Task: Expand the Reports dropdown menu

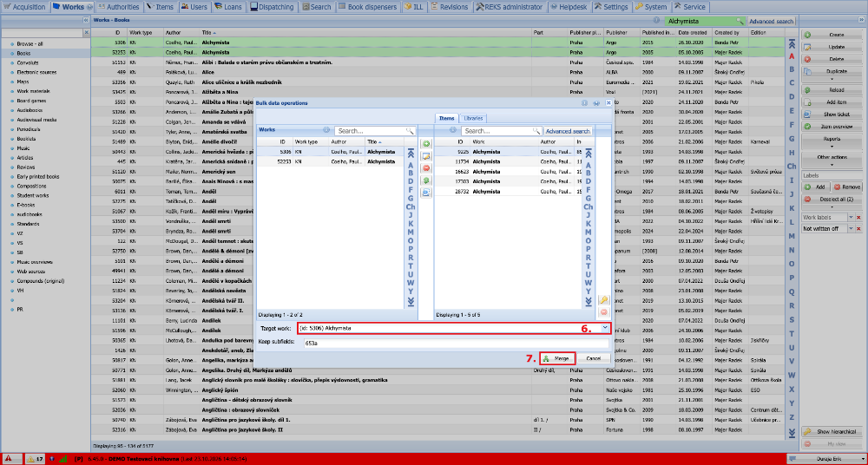Action: [x=832, y=146]
